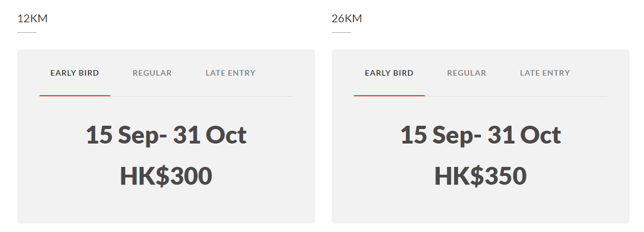Click the 15 Sep- 31 Oct date in 12KM card
The image size is (644, 232).
(x=166, y=135)
